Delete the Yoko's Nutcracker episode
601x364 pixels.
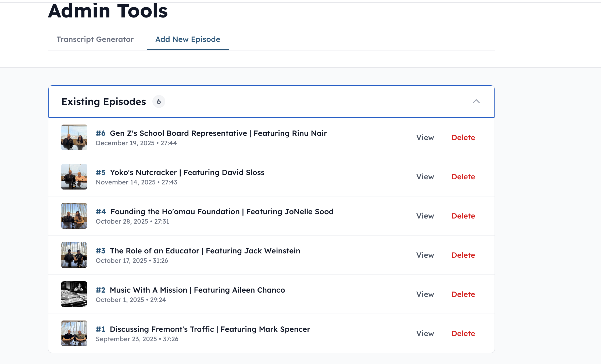click(463, 177)
